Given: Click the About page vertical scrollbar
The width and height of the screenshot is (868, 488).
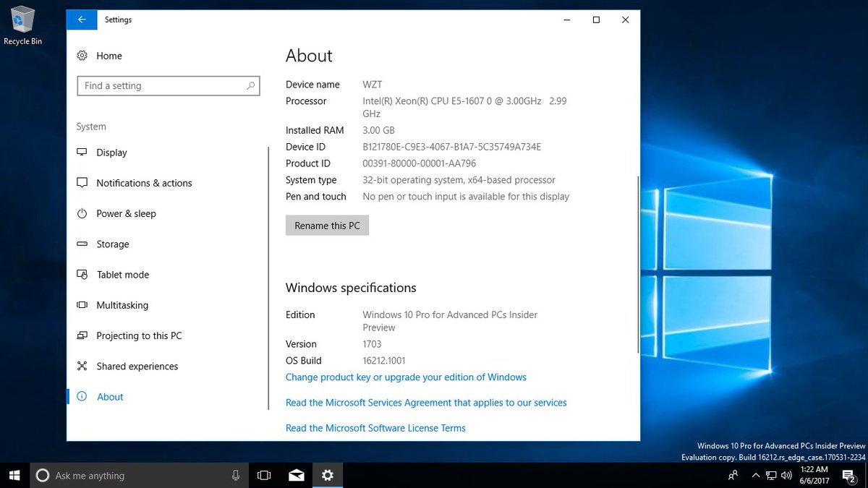Looking at the screenshot, I should [x=637, y=264].
